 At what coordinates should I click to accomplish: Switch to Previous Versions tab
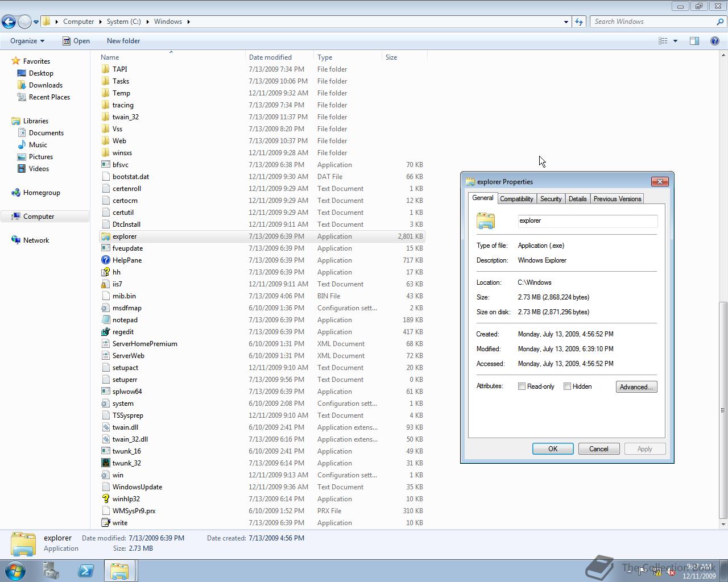(x=617, y=199)
